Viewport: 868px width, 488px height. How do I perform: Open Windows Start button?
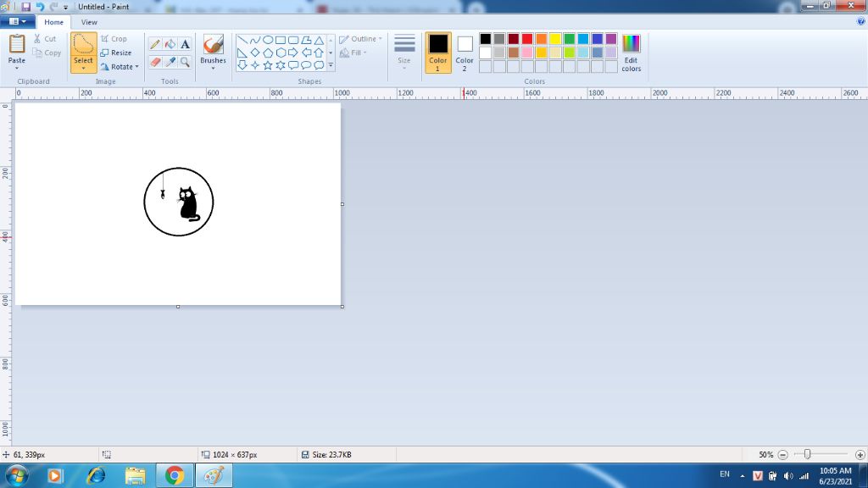pos(17,475)
